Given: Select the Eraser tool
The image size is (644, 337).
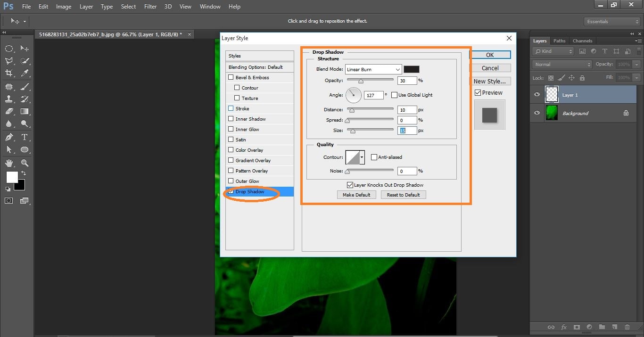Looking at the screenshot, I should (9, 111).
